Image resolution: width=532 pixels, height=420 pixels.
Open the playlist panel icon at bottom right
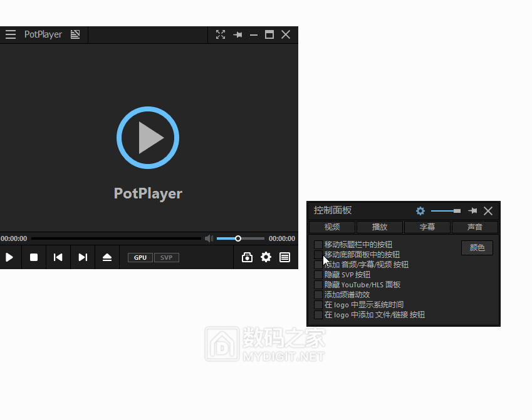click(285, 257)
